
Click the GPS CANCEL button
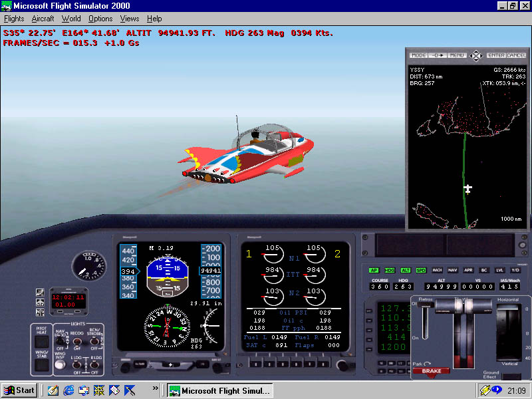coord(516,55)
